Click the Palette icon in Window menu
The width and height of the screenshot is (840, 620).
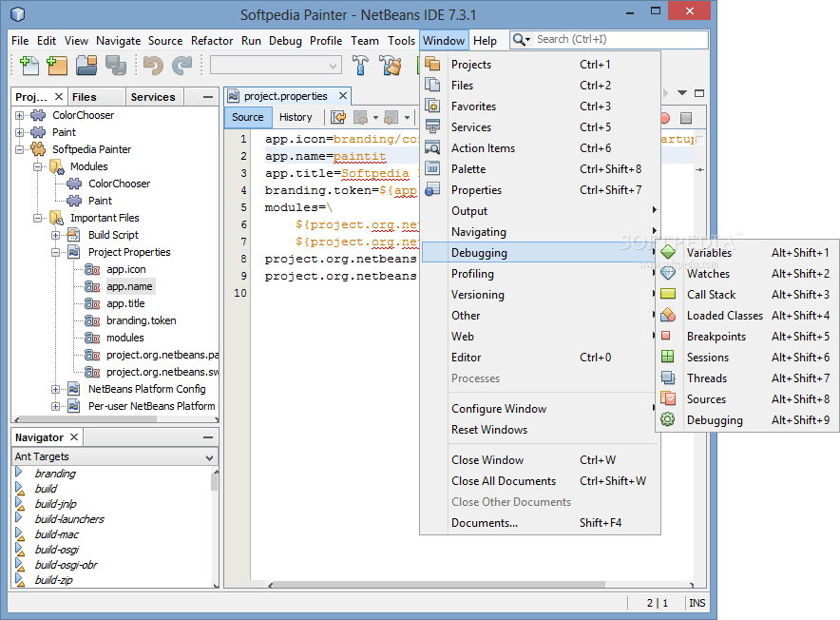pos(432,168)
